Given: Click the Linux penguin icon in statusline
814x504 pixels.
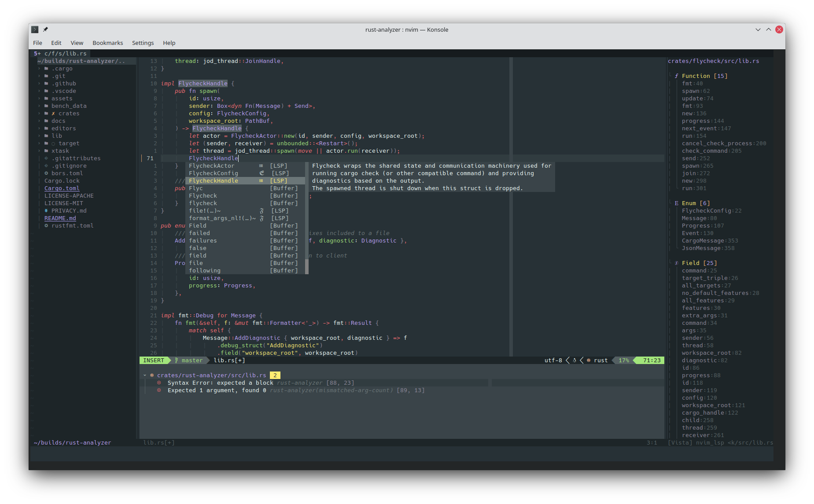Looking at the screenshot, I should [x=575, y=361].
